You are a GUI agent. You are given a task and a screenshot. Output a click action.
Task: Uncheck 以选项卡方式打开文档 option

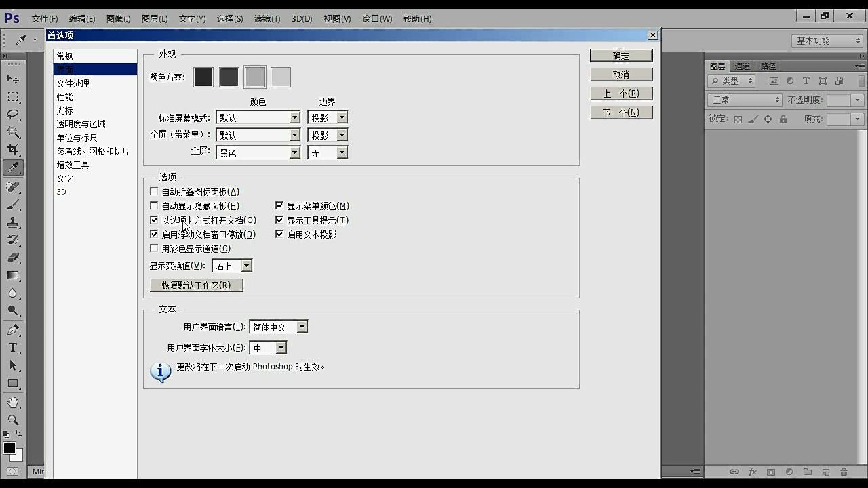click(154, 220)
